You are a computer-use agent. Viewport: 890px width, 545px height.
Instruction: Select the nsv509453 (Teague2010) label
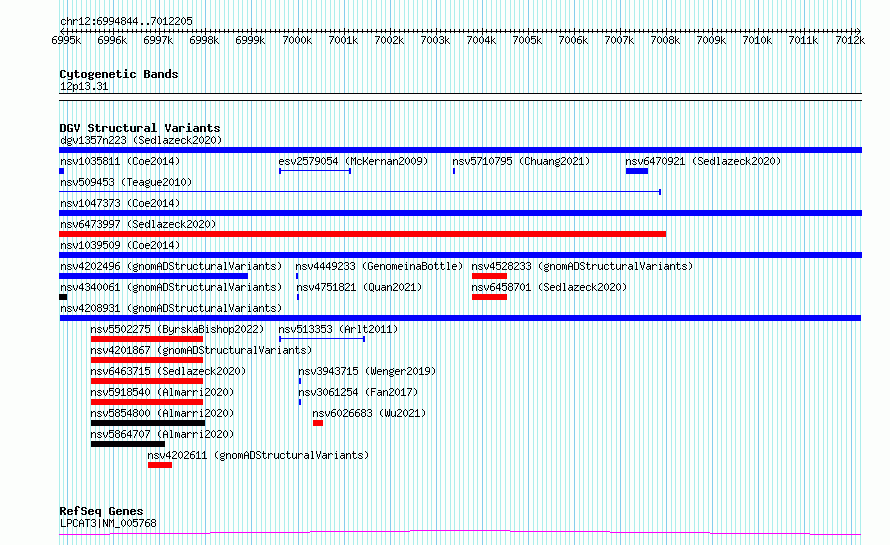pyautogui.click(x=126, y=182)
